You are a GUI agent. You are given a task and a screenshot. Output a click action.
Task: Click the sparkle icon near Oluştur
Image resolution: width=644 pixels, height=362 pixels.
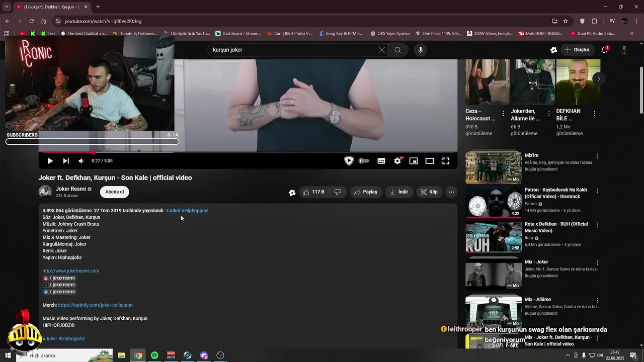(x=553, y=50)
